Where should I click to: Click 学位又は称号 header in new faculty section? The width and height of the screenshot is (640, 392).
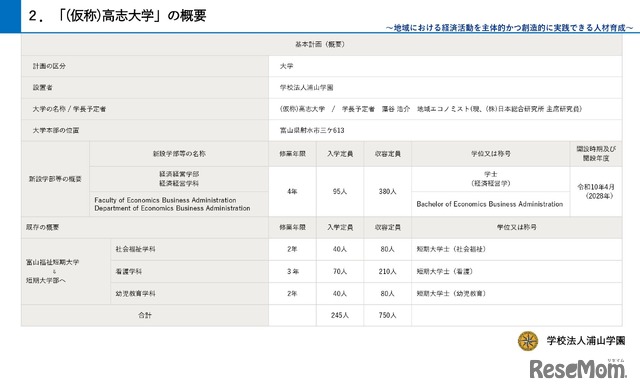[491, 154]
